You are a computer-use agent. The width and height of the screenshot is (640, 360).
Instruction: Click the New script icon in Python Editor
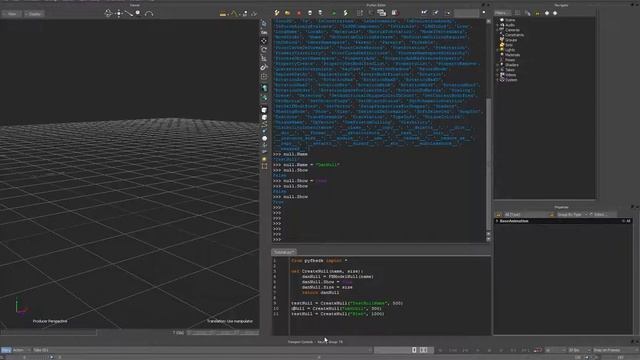277,13
